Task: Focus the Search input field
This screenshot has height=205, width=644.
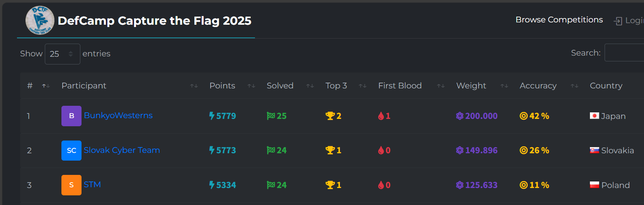Action: tap(624, 53)
